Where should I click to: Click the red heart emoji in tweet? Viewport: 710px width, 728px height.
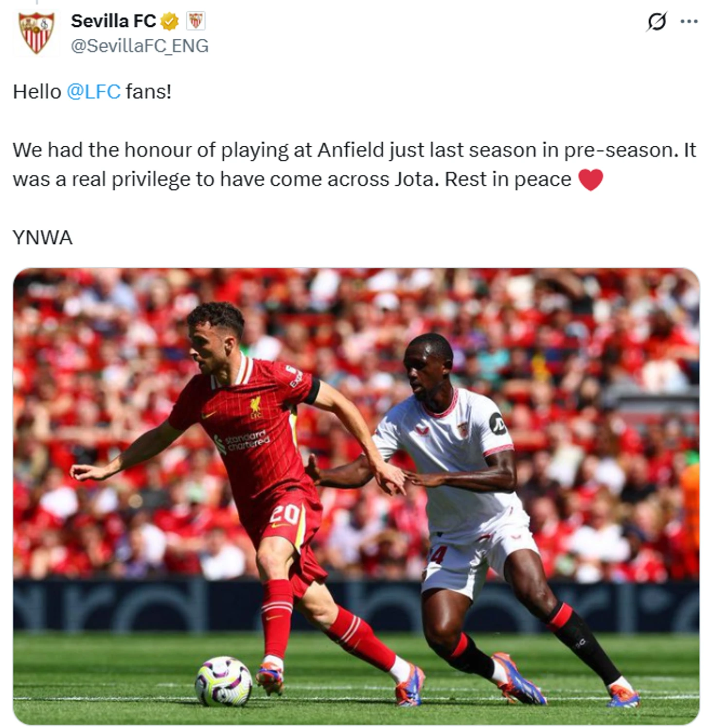(x=591, y=180)
